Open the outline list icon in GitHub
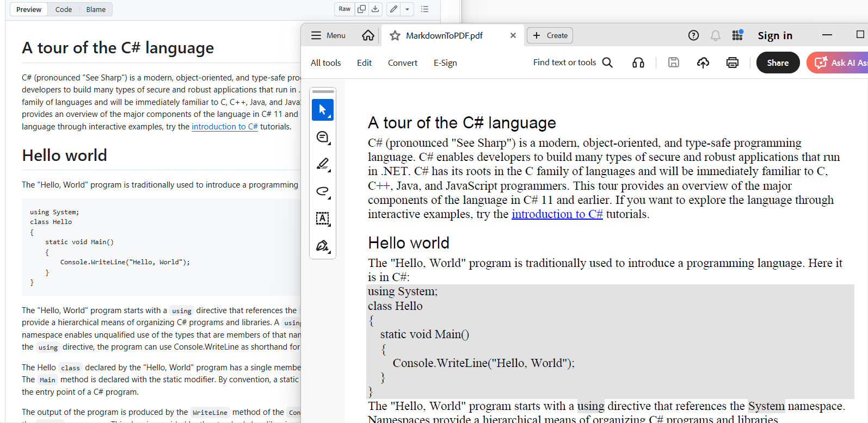 click(425, 9)
